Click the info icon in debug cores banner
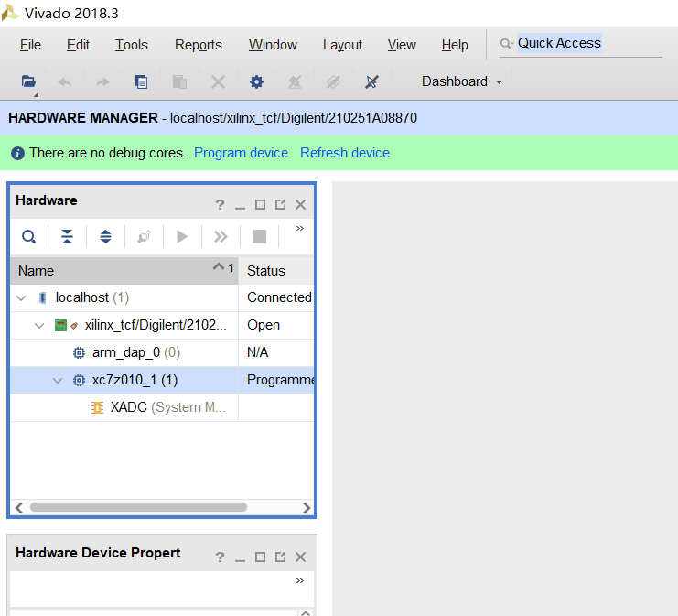 coord(17,153)
